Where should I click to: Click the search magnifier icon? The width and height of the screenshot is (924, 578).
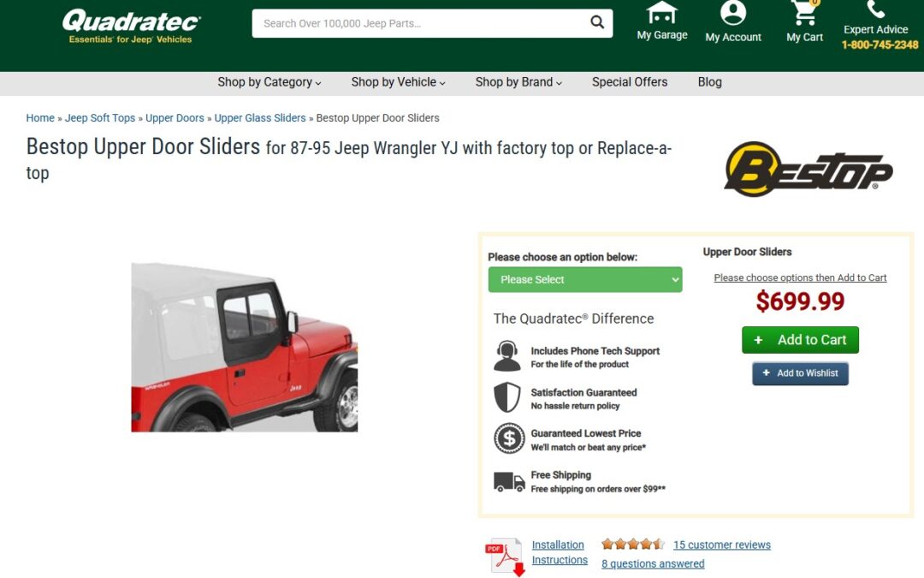[597, 22]
